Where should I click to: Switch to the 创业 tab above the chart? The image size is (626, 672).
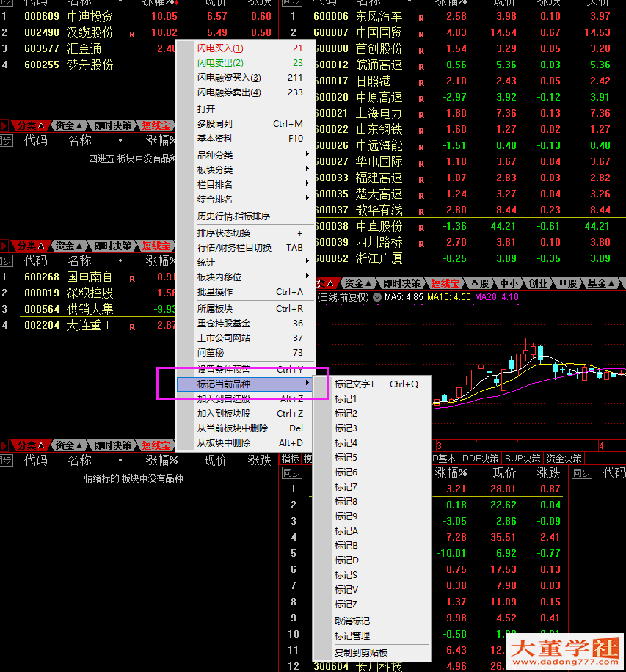pos(538,283)
